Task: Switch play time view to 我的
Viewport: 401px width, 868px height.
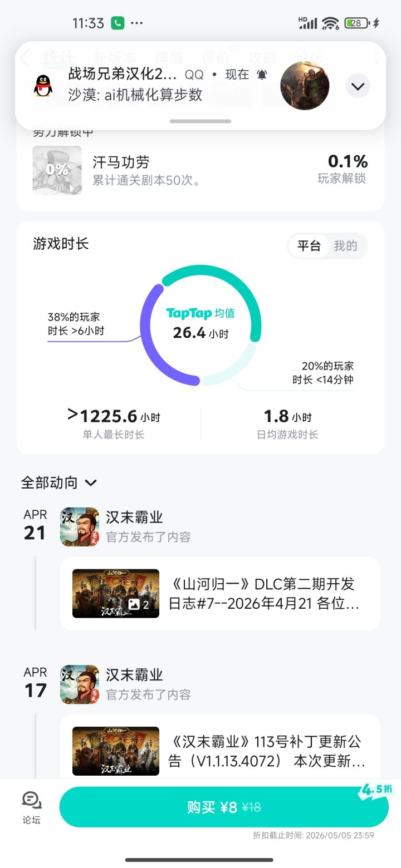Action: 345,246
